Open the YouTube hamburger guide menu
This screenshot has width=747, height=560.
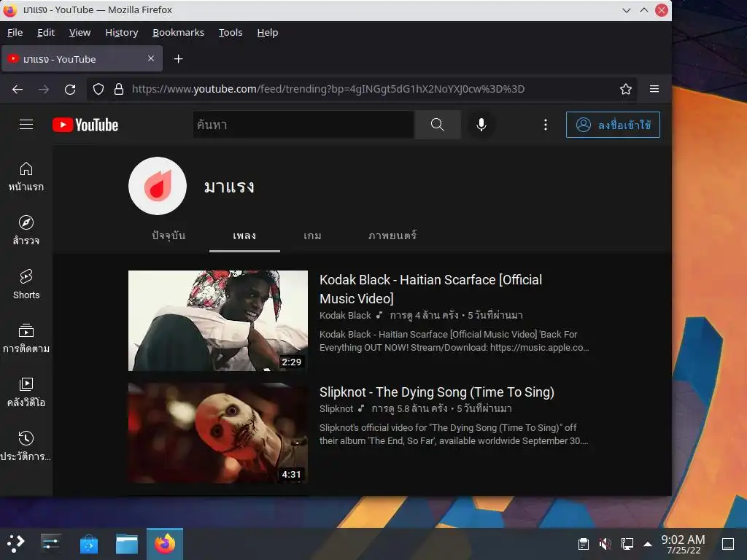pos(26,125)
